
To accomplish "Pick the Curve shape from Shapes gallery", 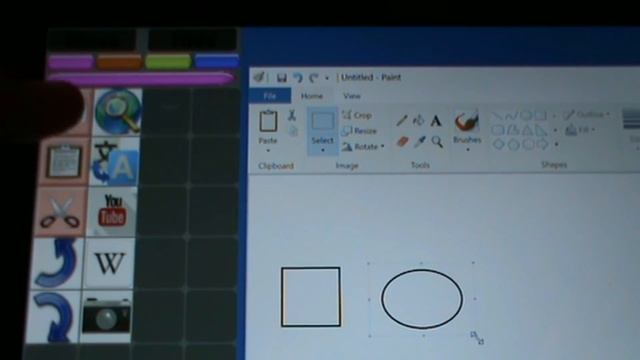I will [511, 116].
